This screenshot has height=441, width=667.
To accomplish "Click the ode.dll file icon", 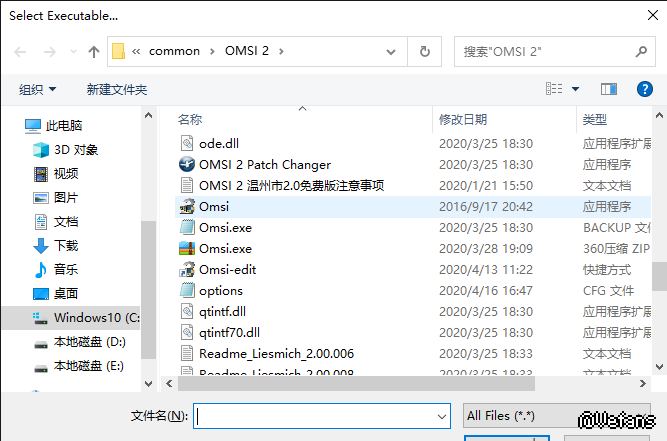I will tap(187, 143).
